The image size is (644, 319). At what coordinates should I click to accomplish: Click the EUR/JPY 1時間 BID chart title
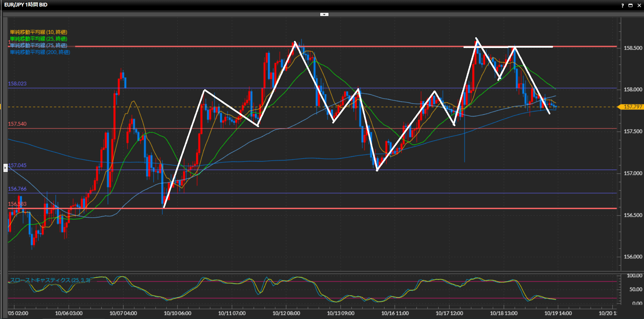[x=26, y=5]
